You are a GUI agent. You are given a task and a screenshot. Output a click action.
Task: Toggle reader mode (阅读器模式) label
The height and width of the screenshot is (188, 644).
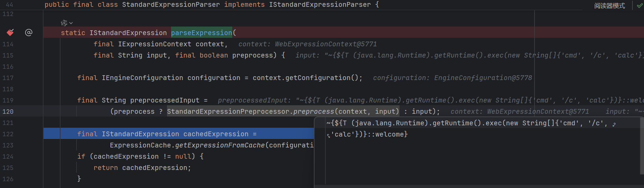pyautogui.click(x=609, y=5)
